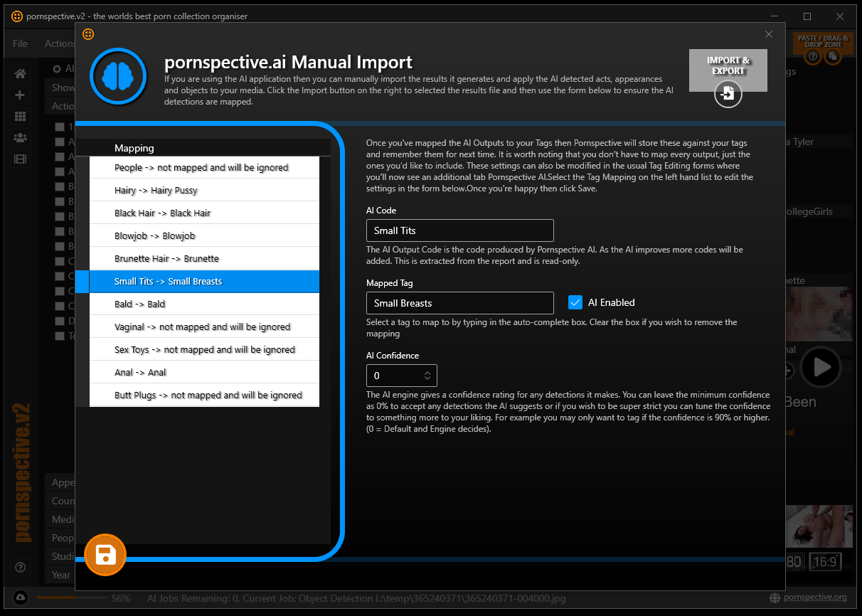
Task: Click the progress bar showing 56%
Action: pyautogui.click(x=71, y=598)
